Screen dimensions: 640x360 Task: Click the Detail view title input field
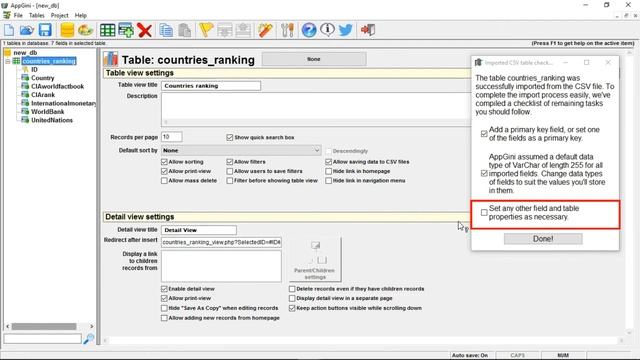click(x=199, y=230)
